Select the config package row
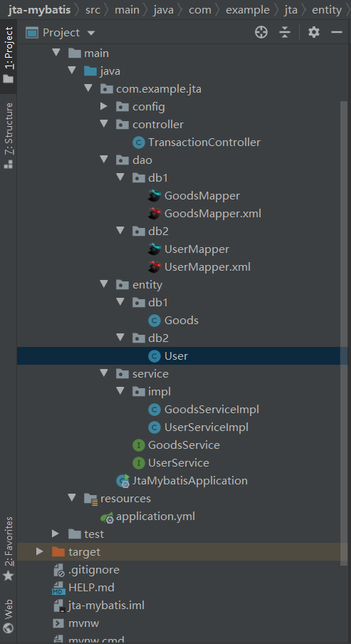The width and height of the screenshot is (351, 644). click(183, 107)
